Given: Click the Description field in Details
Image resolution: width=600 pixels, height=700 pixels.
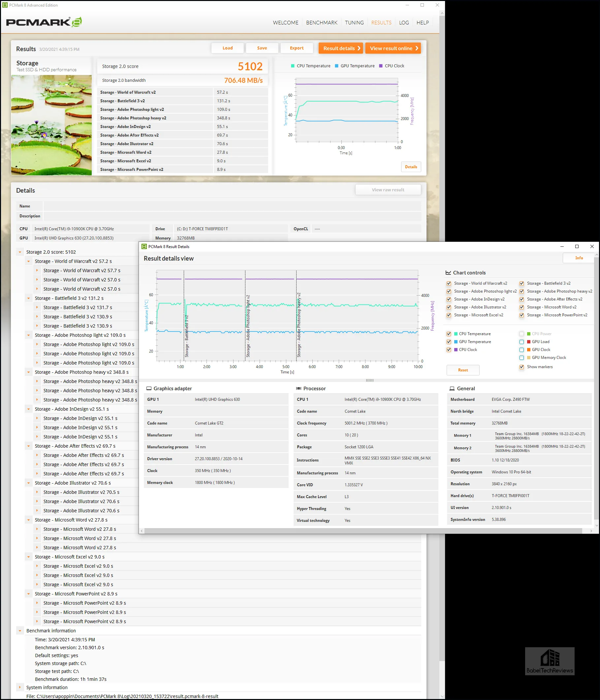Looking at the screenshot, I should pos(232,216).
